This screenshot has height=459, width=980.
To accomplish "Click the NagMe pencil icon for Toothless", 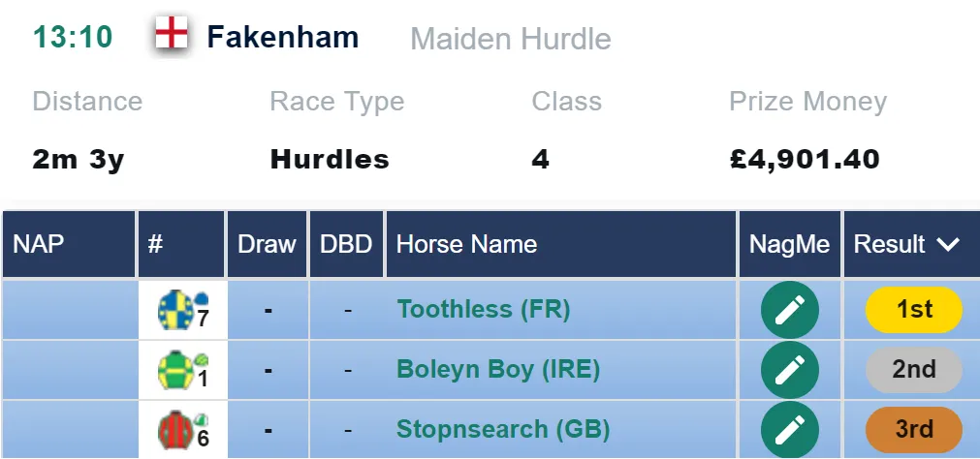I will tap(789, 310).
